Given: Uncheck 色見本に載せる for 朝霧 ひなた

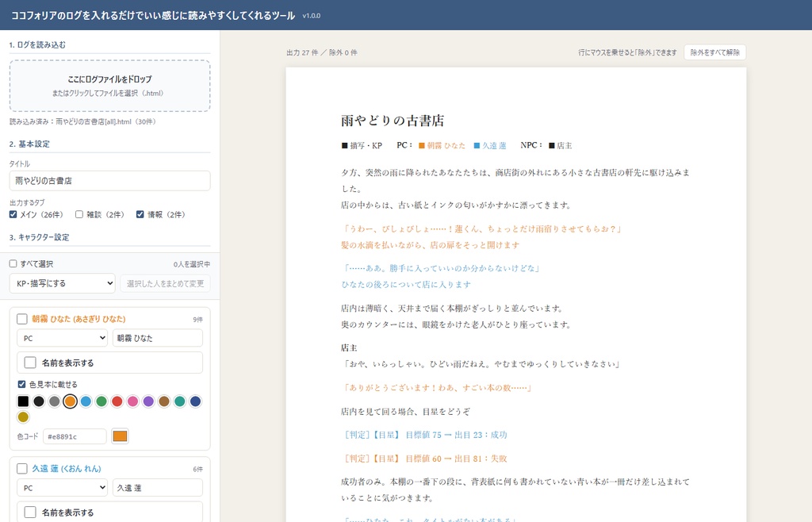Looking at the screenshot, I should (21, 384).
